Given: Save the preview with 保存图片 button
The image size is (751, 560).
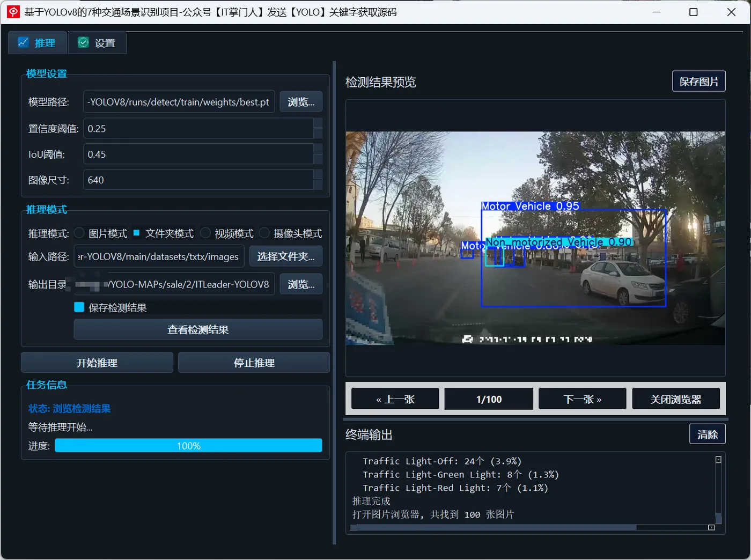Looking at the screenshot, I should click(699, 82).
